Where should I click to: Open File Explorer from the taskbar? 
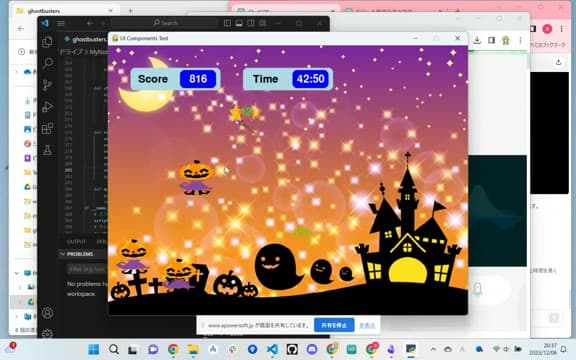[193, 349]
